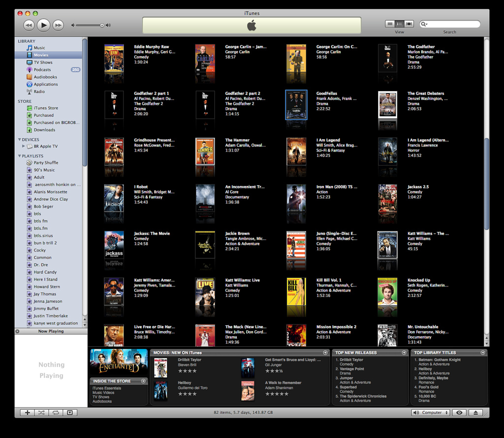Viewport: 504px width, 438px height.
Task: Click the I Robot movie title
Action: (x=141, y=187)
